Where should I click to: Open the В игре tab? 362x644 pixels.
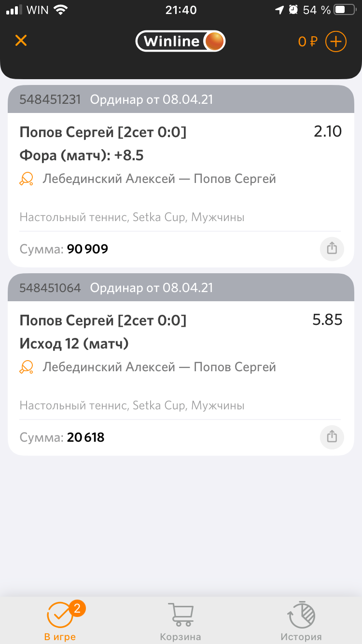coord(60,621)
